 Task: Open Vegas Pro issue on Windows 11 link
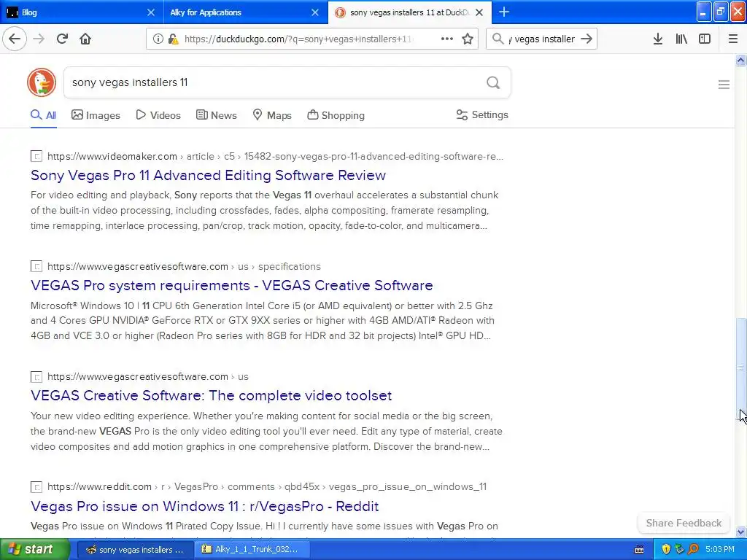(x=205, y=506)
